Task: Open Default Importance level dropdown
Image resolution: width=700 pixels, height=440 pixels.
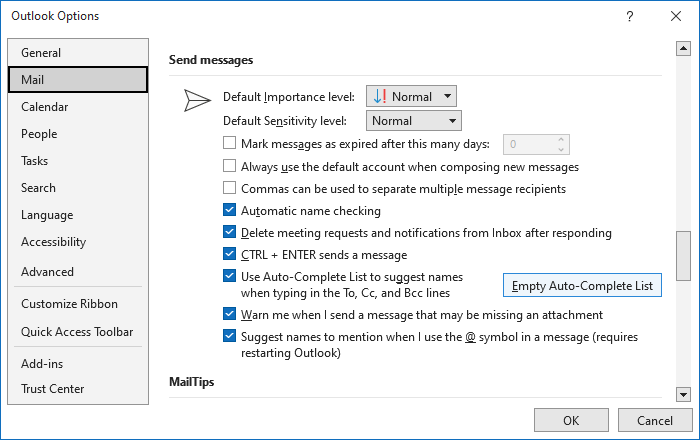Action: coord(411,96)
